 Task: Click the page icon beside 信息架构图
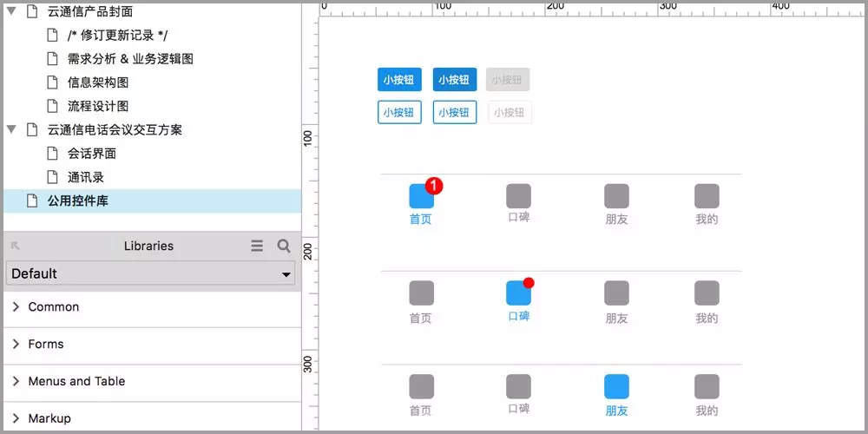[x=52, y=82]
